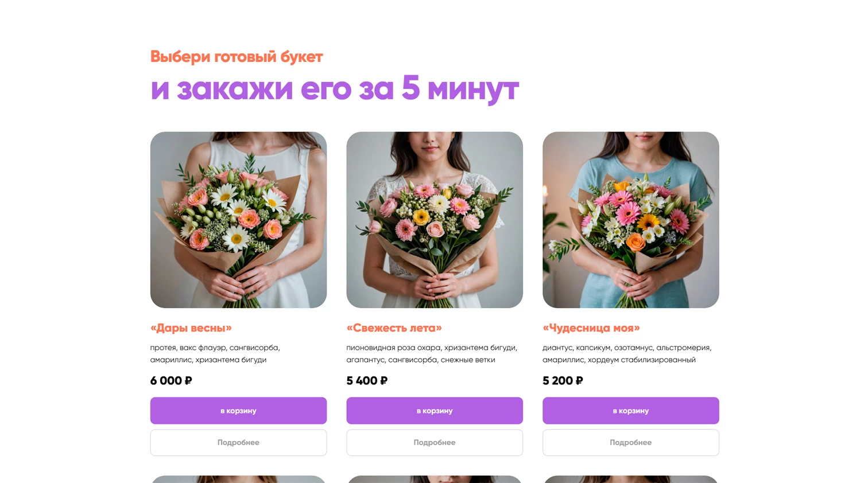Screen dimensions: 868x483
Task: Add «Дары весны» bouquet to cart
Action: click(238, 411)
